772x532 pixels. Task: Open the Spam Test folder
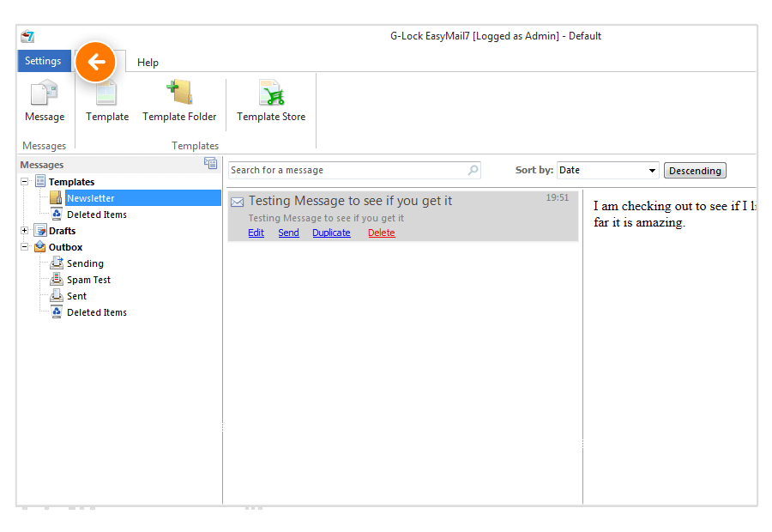[x=88, y=280]
